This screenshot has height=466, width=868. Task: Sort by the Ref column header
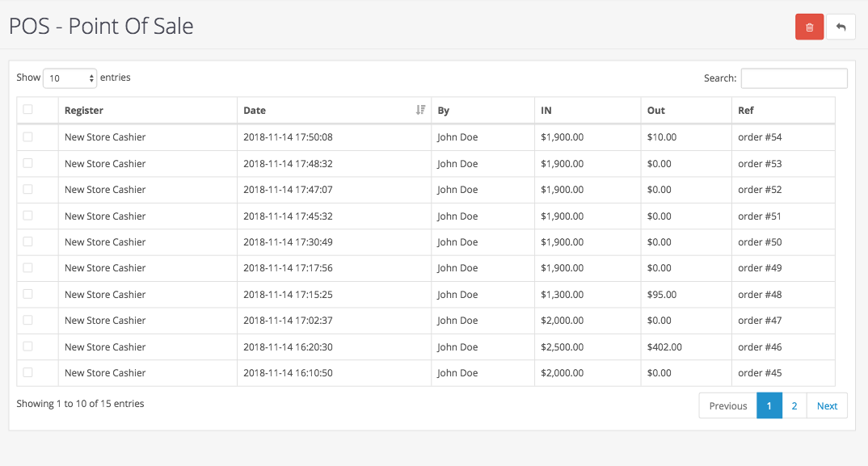[746, 111]
